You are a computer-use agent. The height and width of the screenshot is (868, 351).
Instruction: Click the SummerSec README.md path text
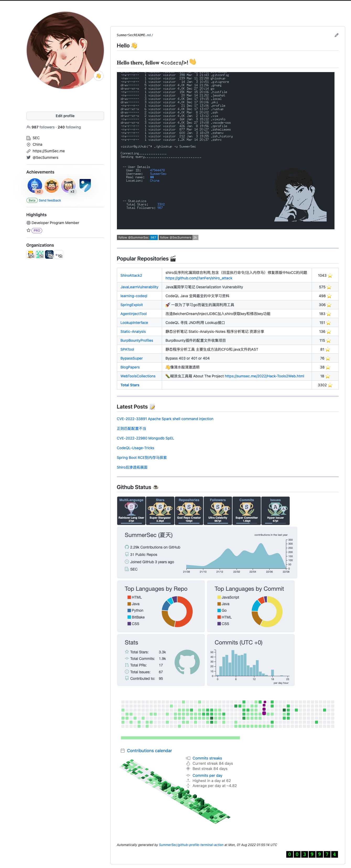(x=135, y=35)
